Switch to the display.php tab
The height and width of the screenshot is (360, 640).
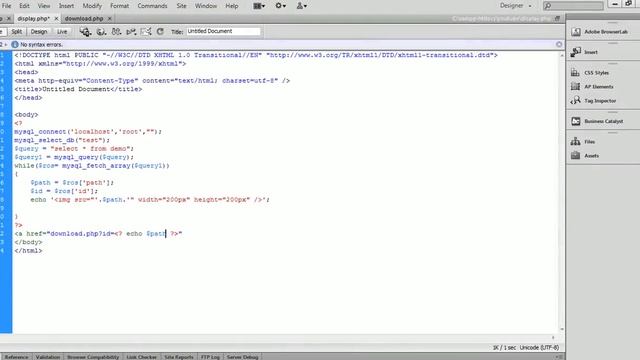pyautogui.click(x=33, y=18)
